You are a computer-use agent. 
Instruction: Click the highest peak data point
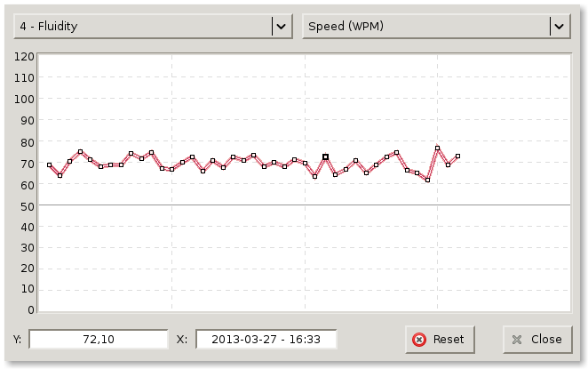(x=438, y=148)
